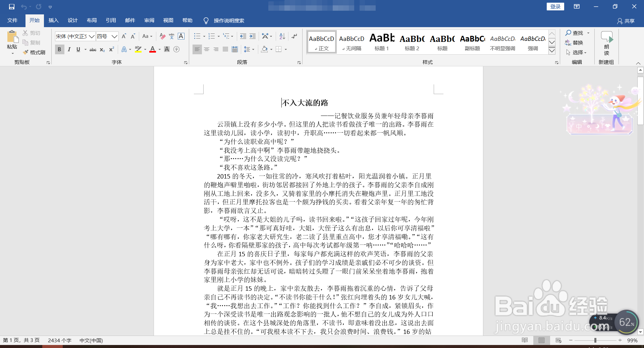
Task: Switch to the Design (设计) tab
Action: 72,20
